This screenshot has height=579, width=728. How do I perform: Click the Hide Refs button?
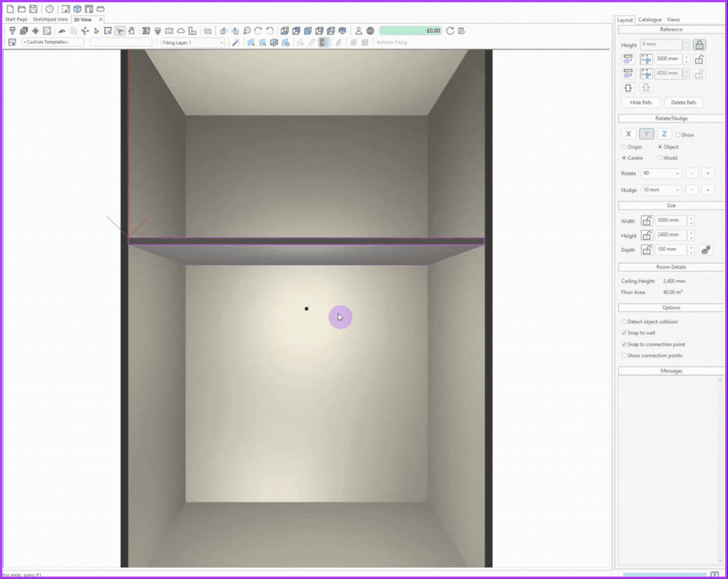[641, 103]
